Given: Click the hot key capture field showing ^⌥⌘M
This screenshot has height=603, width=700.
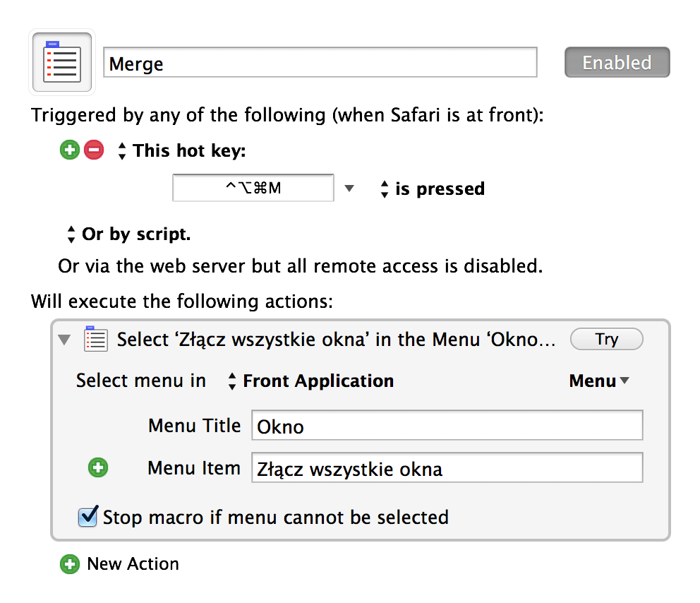Looking at the screenshot, I should pyautogui.click(x=253, y=188).
